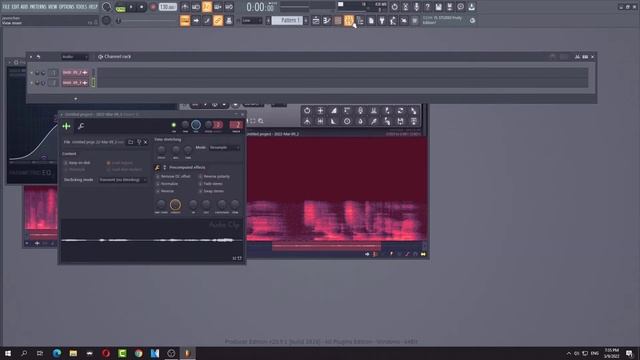Click the transport play button
The height and width of the screenshot is (360, 640).
[131, 7]
